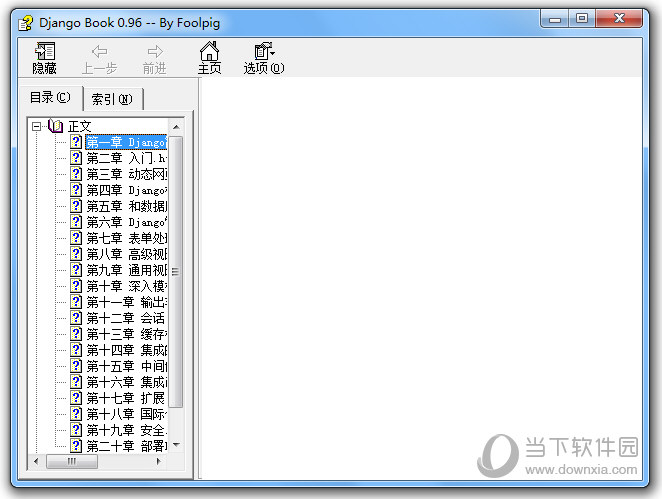
Task: Click the horizontal scrollbar thumb in contents
Action: click(x=72, y=461)
